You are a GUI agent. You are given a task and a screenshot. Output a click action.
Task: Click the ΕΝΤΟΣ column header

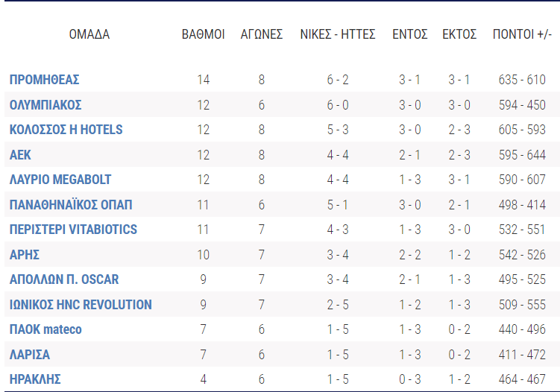[x=409, y=34]
